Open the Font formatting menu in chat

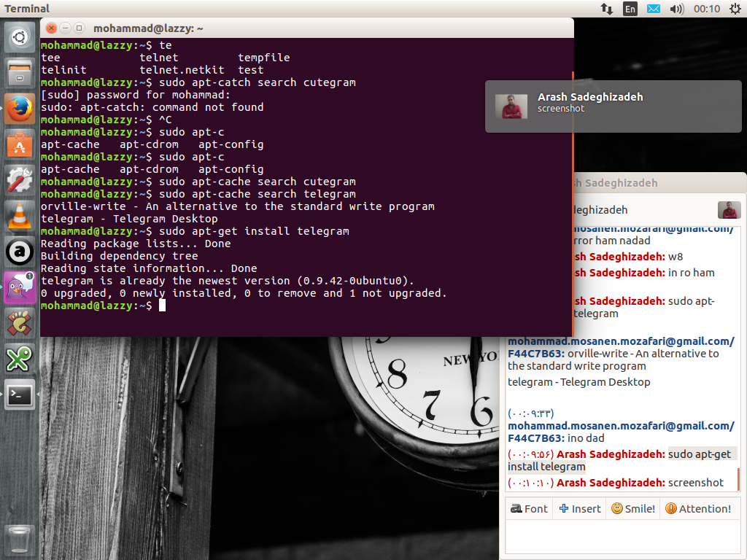pyautogui.click(x=530, y=508)
